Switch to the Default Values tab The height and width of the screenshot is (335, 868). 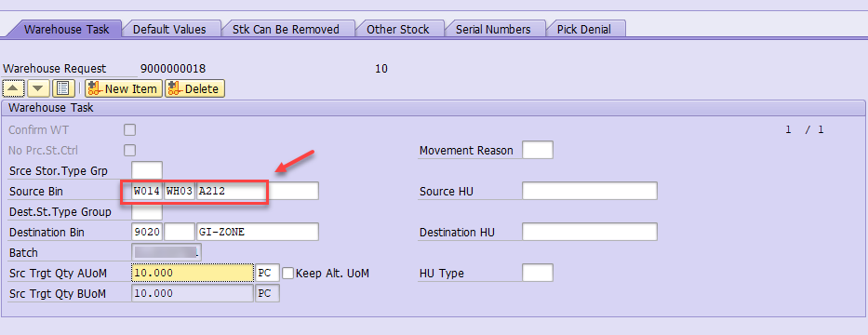tap(169, 30)
